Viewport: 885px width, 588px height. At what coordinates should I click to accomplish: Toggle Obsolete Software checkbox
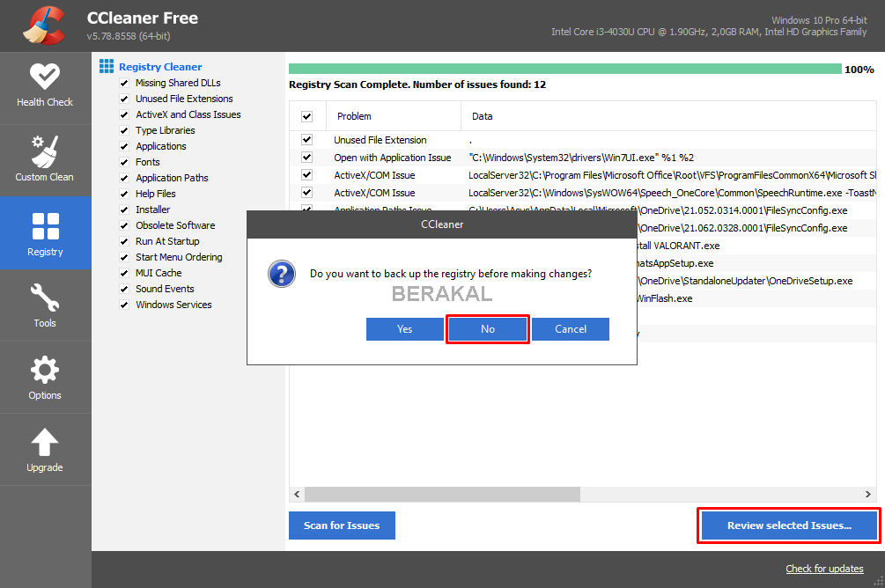124,225
